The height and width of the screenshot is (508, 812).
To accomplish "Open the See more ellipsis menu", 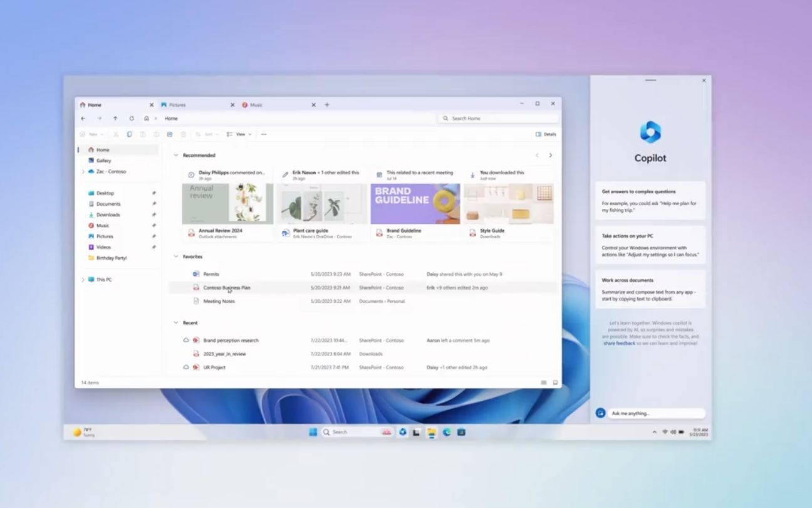I will coord(264,134).
